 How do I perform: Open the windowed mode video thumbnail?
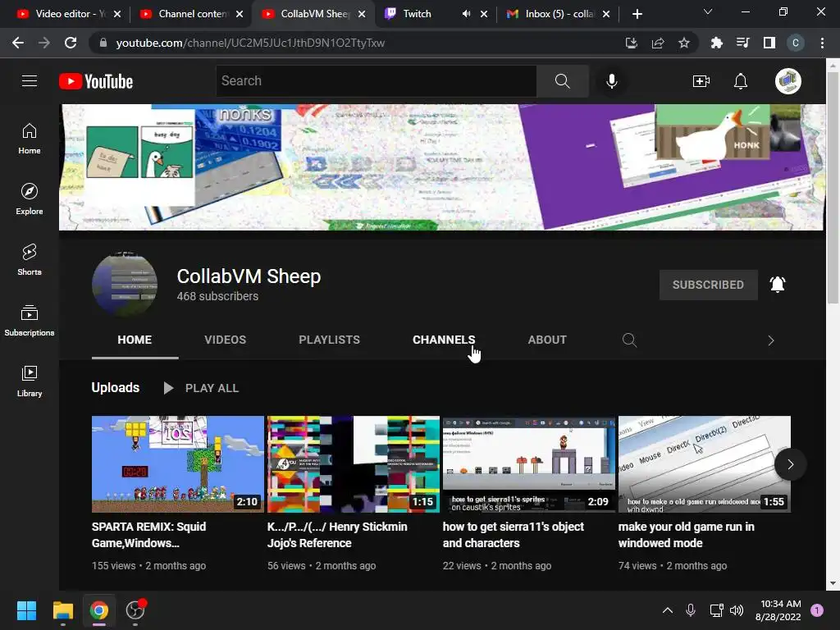[705, 464]
